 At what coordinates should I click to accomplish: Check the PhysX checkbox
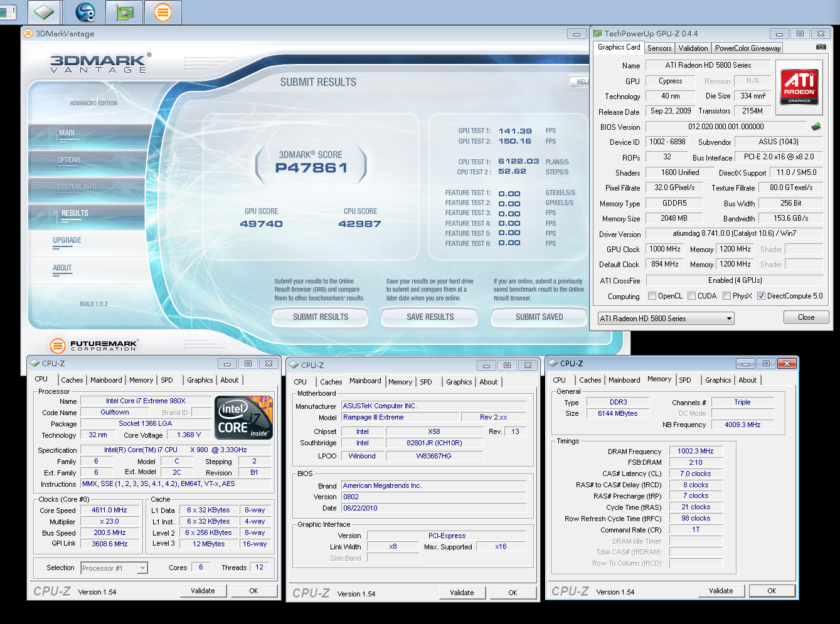click(726, 296)
